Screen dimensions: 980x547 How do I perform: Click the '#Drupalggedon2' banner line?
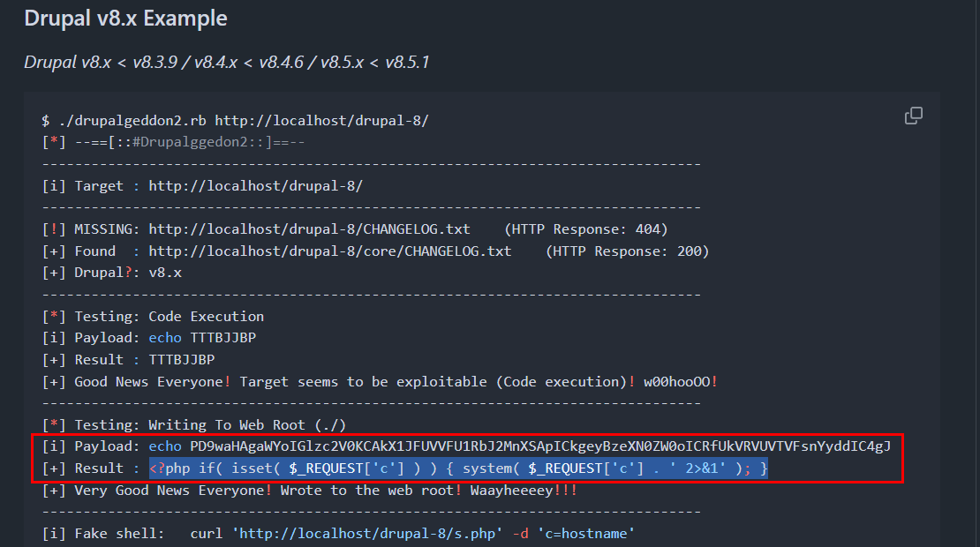tap(174, 142)
